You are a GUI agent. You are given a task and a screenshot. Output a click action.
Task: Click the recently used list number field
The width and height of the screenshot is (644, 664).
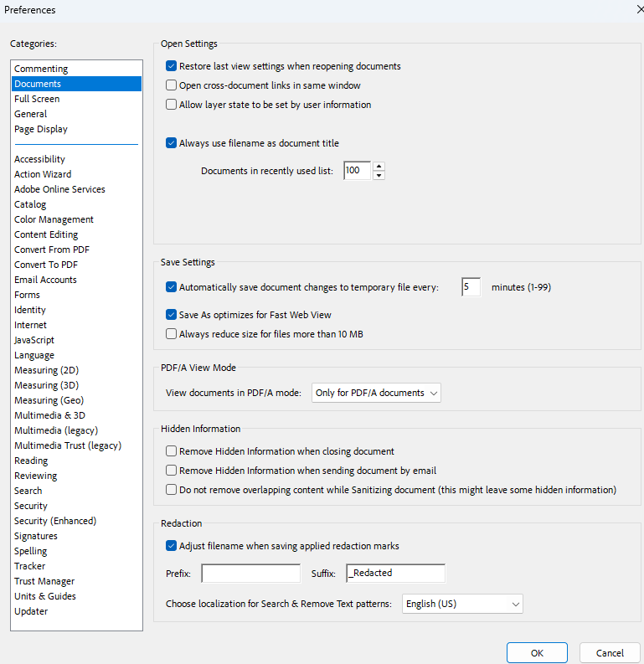point(357,171)
